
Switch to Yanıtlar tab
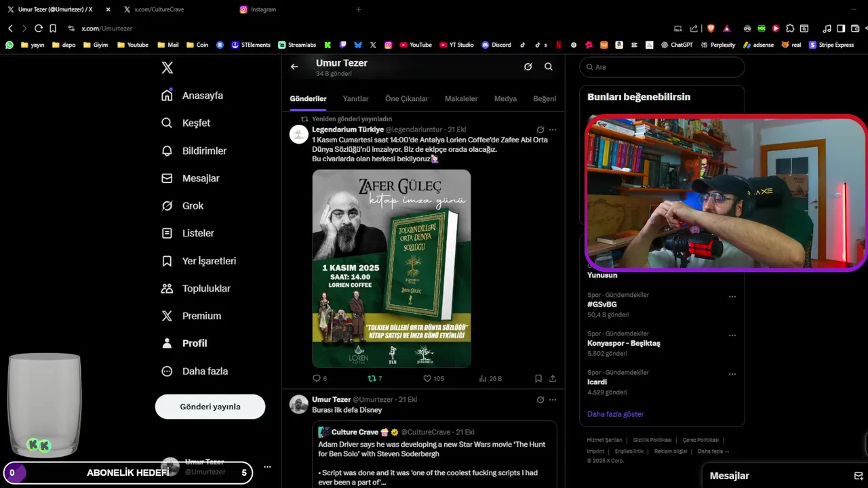coord(355,99)
